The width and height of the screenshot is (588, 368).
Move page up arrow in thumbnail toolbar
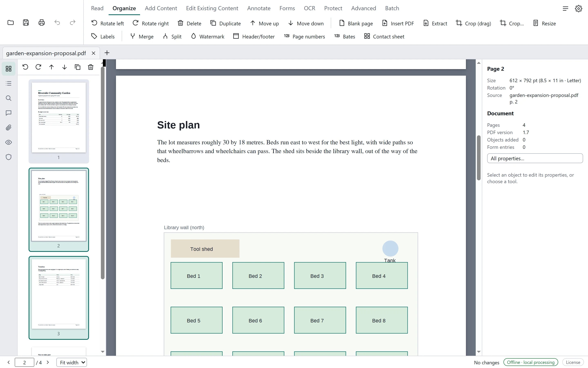pos(51,67)
